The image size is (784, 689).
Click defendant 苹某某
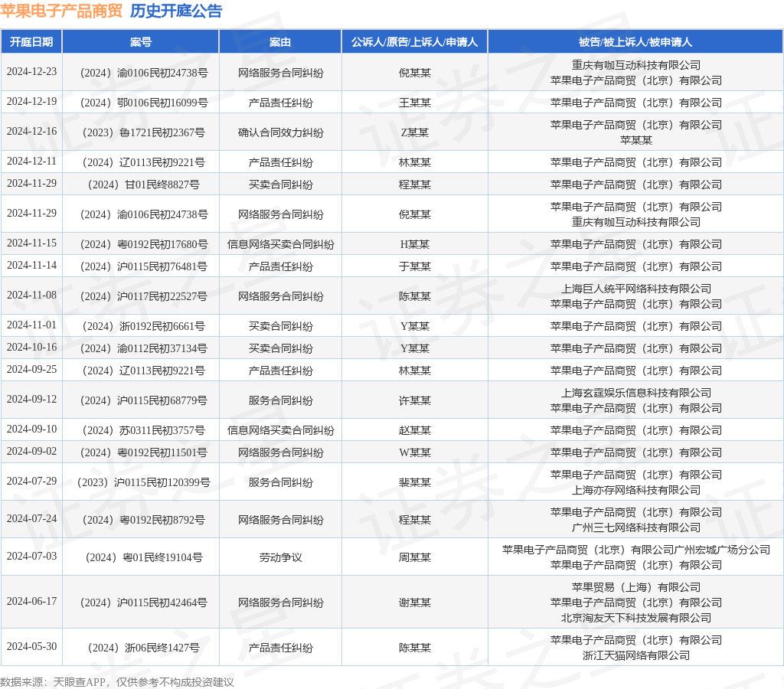click(636, 140)
